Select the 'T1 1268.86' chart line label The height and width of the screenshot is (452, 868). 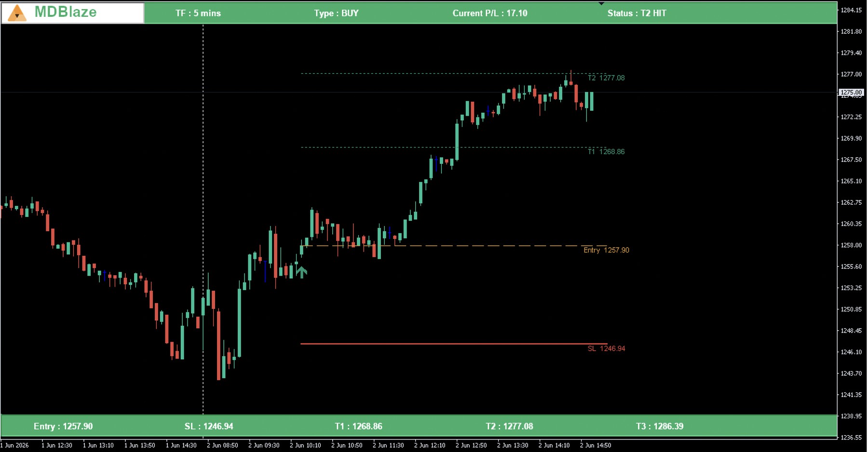(606, 151)
